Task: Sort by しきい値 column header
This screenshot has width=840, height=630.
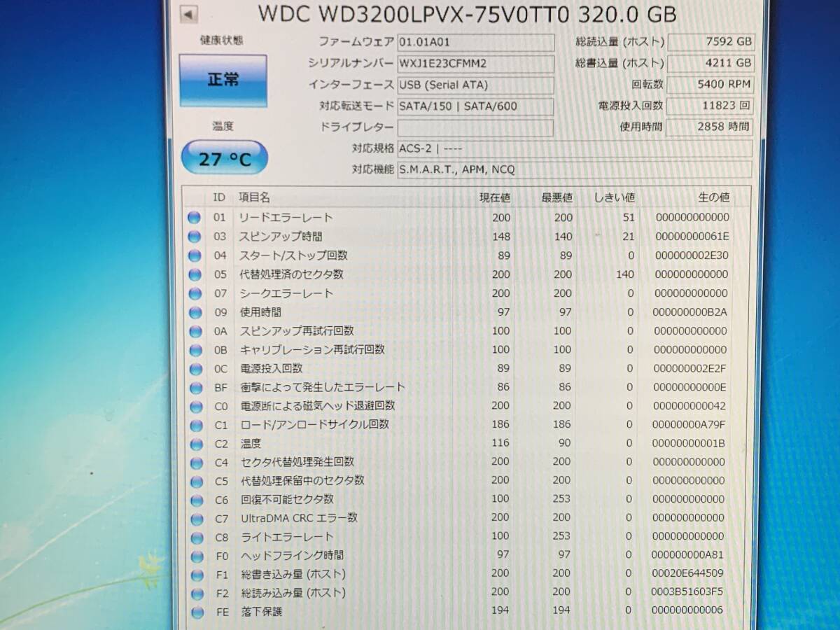Action: [614, 198]
